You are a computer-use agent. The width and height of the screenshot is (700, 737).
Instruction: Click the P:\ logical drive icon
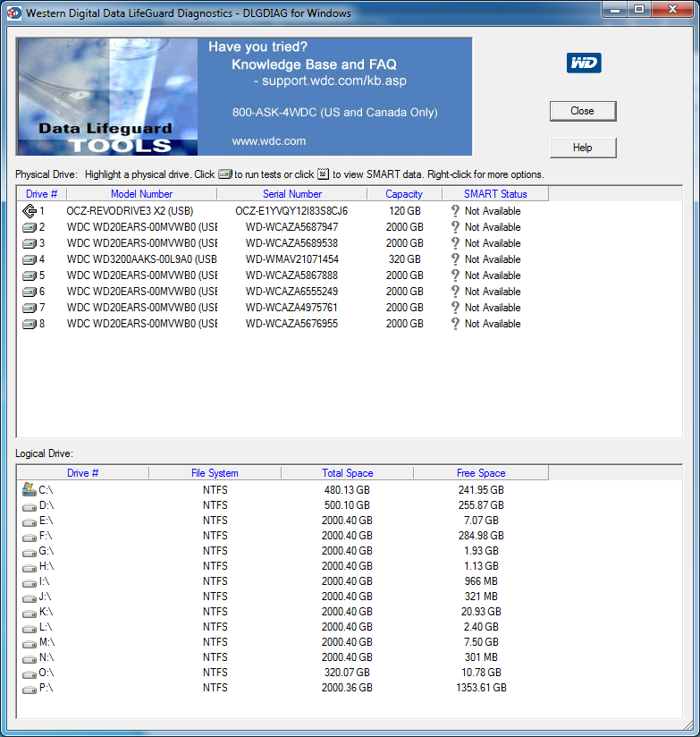click(30, 690)
